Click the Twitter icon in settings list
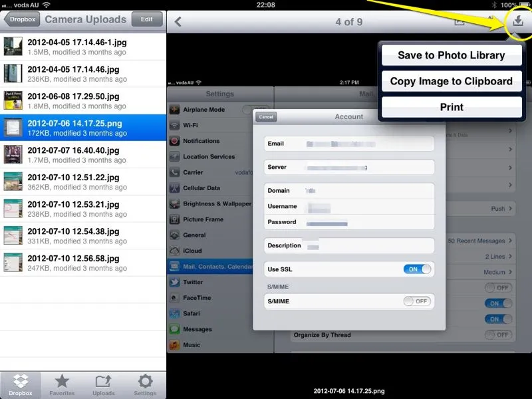Viewport: 532px width, 399px height. (x=175, y=282)
